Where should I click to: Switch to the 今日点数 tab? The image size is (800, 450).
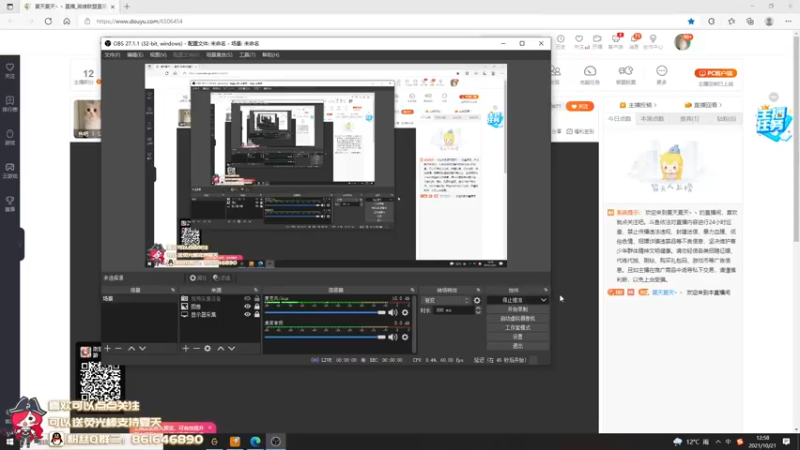click(619, 119)
